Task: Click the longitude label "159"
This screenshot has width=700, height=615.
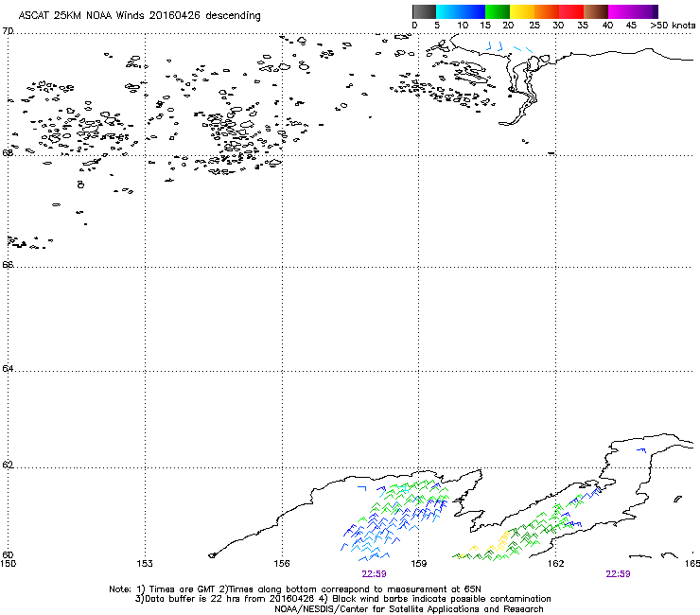Action: (419, 564)
